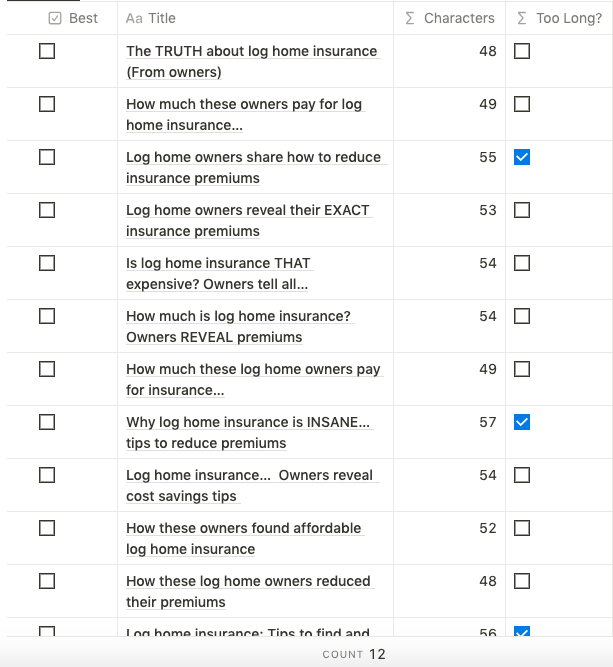Click the Aa text icon in Title header
Screen dimensions: 613x667
pyautogui.click(x=134, y=18)
